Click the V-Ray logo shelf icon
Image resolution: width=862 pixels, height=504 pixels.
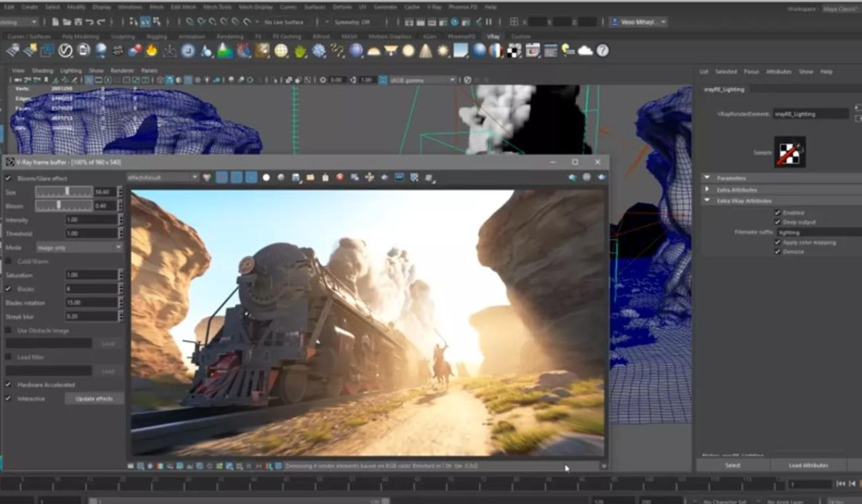tap(65, 50)
